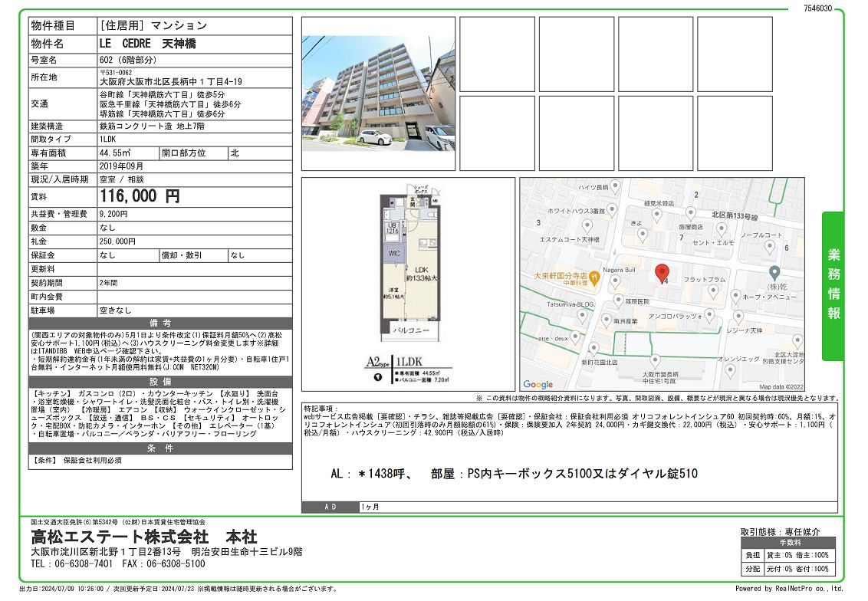Click 取引態様:専任媒介 label
The image size is (868, 601).
[x=780, y=532]
